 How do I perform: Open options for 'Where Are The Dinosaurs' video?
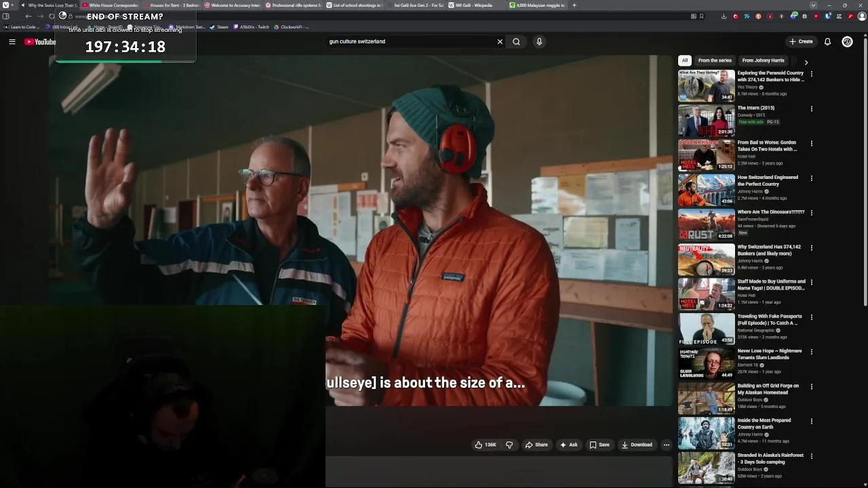pos(811,213)
